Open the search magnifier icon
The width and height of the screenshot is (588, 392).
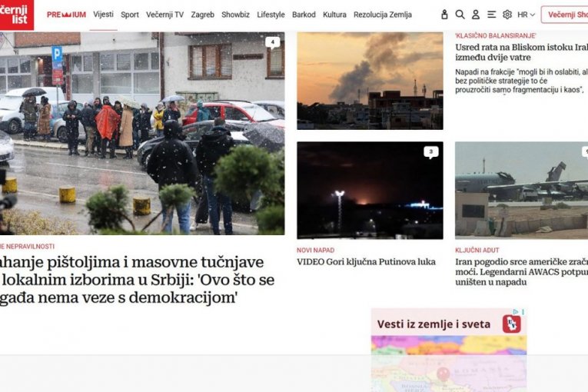coord(460,15)
